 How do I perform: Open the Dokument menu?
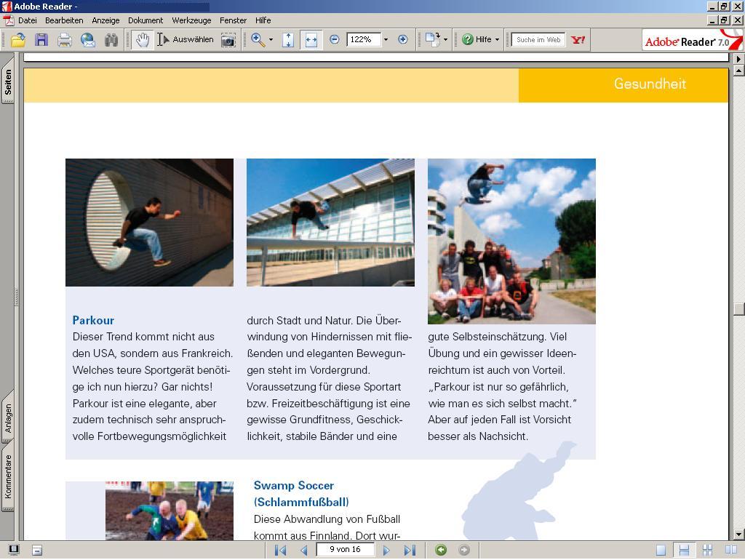click(x=146, y=20)
